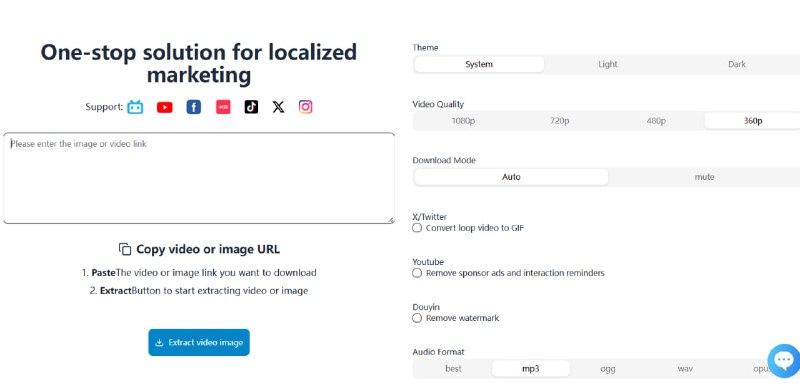Viewport: 800px width, 384px height.
Task: Set video quality to 360p
Action: pos(753,121)
